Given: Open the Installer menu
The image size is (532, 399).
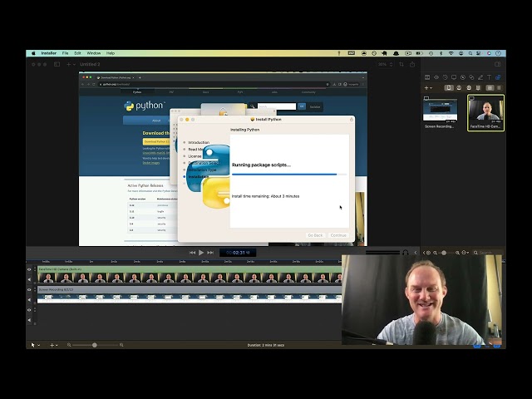Looking at the screenshot, I should (49, 53).
